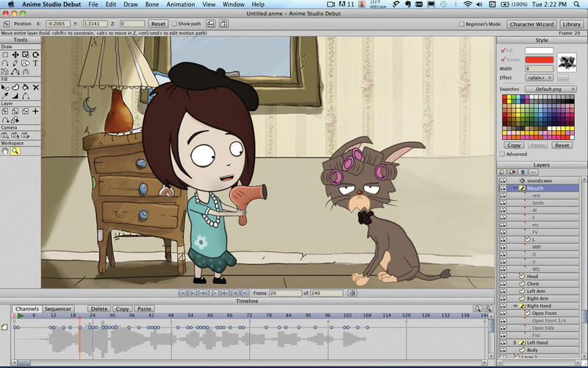Toggle Beginner's Mode checkbox

click(461, 24)
